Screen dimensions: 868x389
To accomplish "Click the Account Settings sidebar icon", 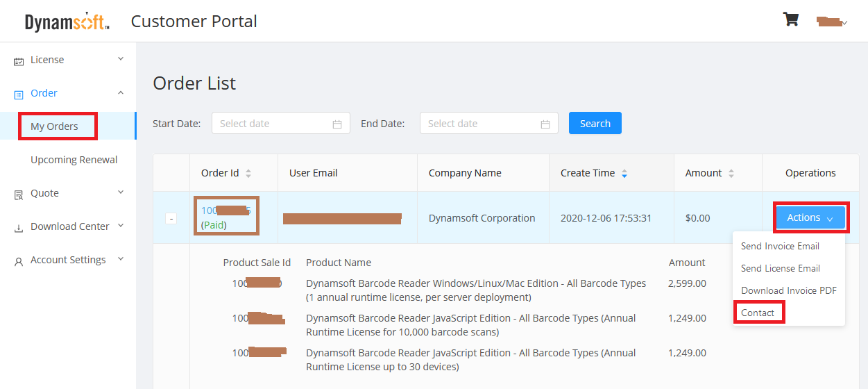I will coord(19,261).
